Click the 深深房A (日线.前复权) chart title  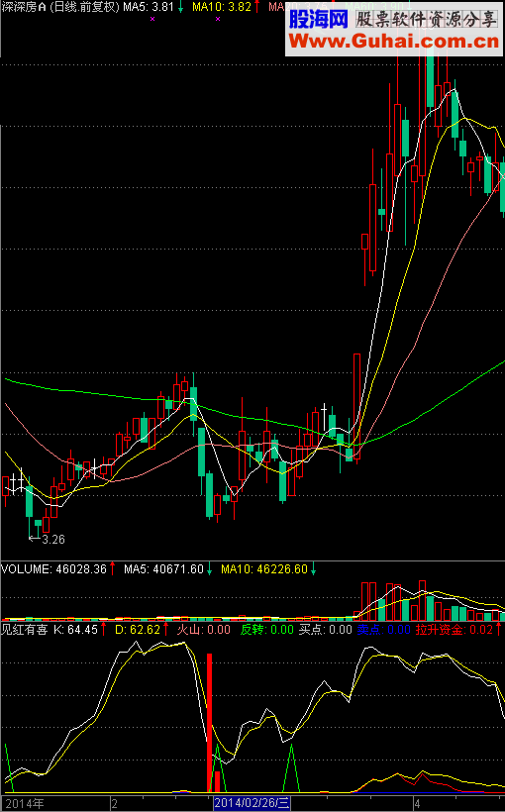click(x=60, y=7)
